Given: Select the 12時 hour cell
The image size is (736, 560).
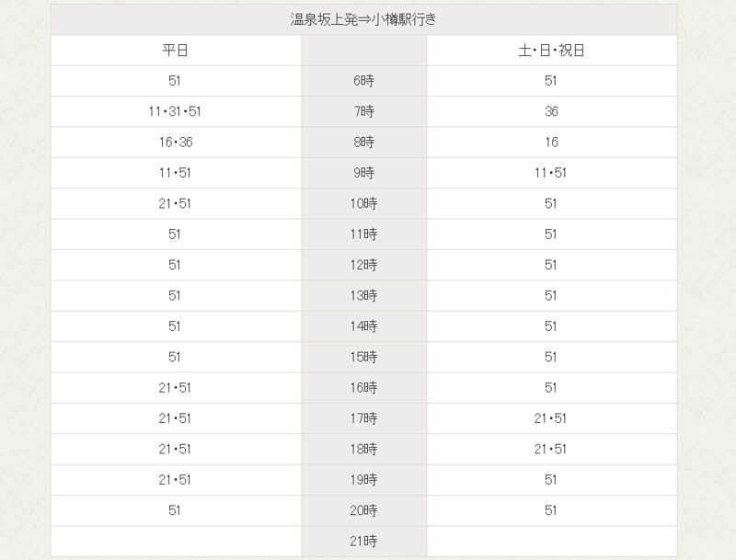Looking at the screenshot, I should coord(364,265).
